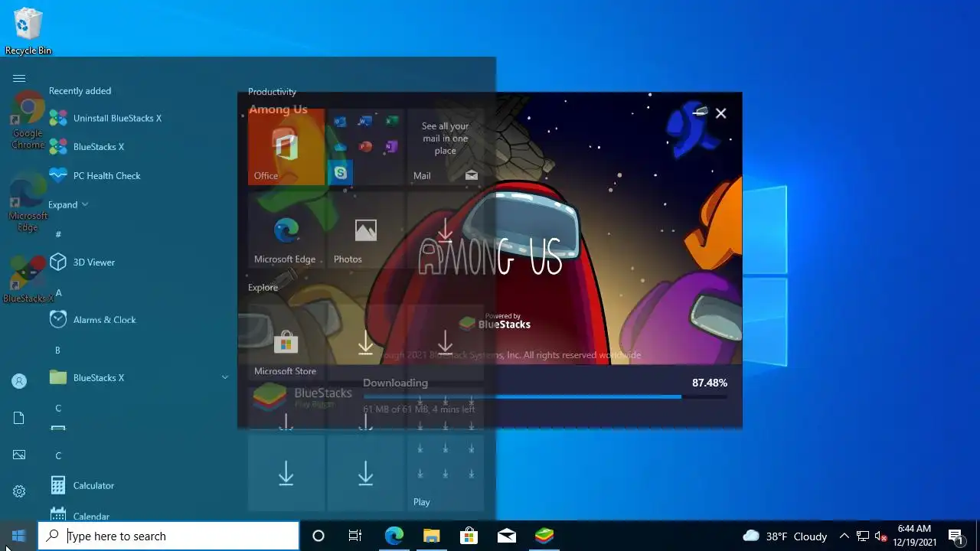This screenshot has height=551, width=980.
Task: Show hidden system tray icons
Action: click(844, 536)
